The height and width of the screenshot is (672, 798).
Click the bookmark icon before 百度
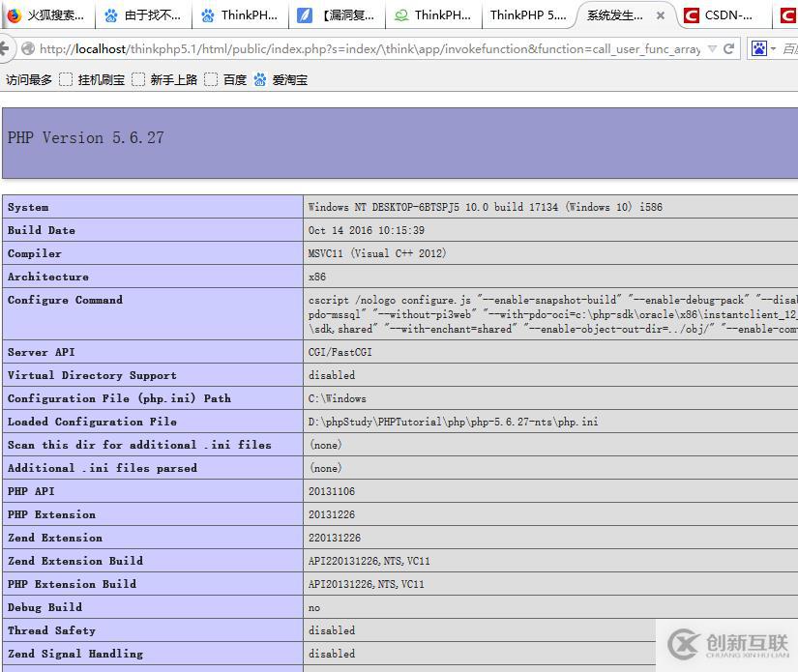tap(211, 79)
